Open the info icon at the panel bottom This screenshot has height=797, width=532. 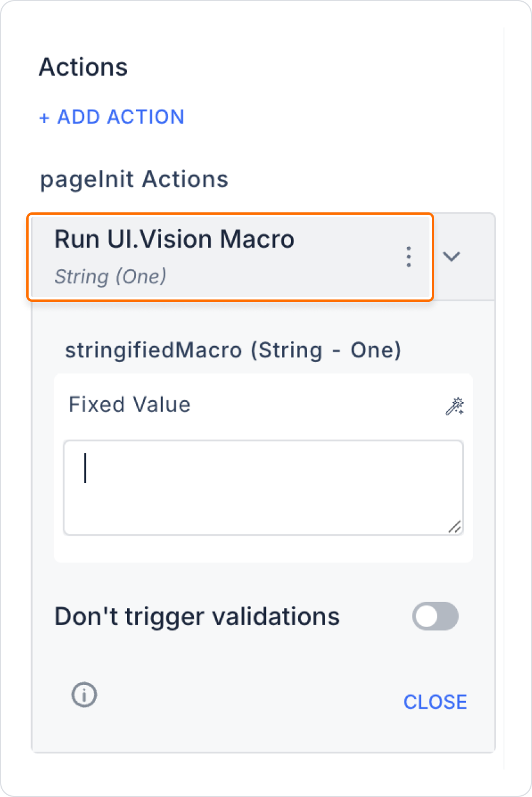[x=84, y=695]
